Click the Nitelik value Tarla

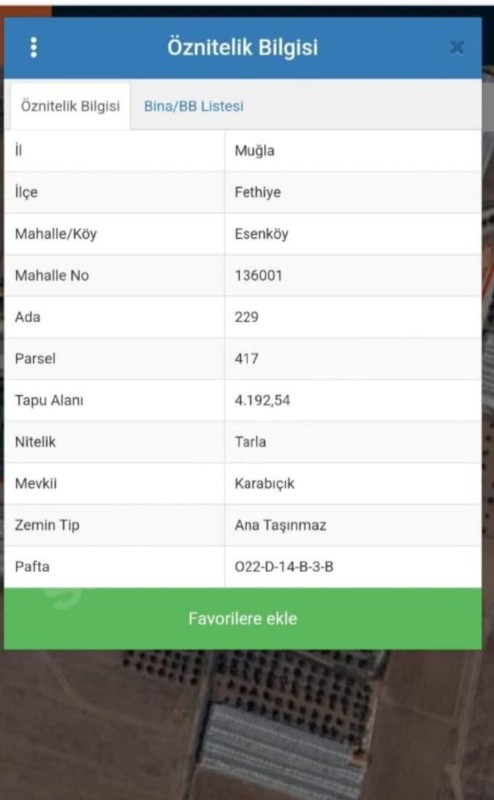250,442
